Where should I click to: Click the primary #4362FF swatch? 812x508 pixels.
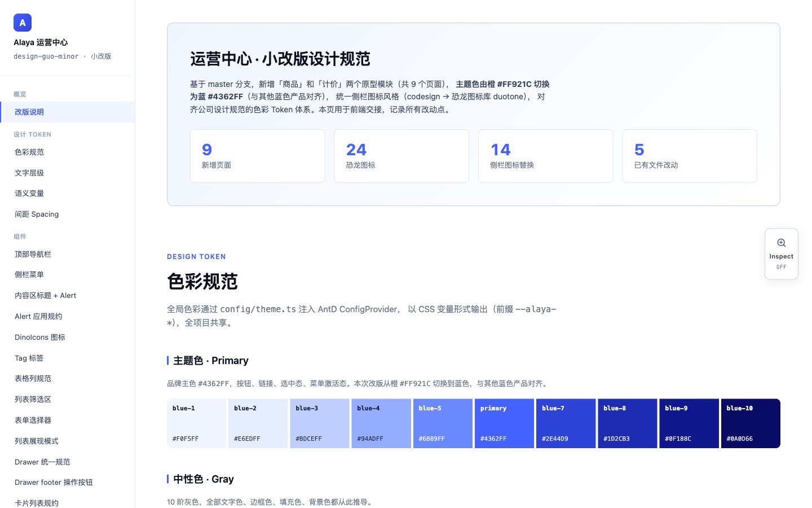[504, 423]
